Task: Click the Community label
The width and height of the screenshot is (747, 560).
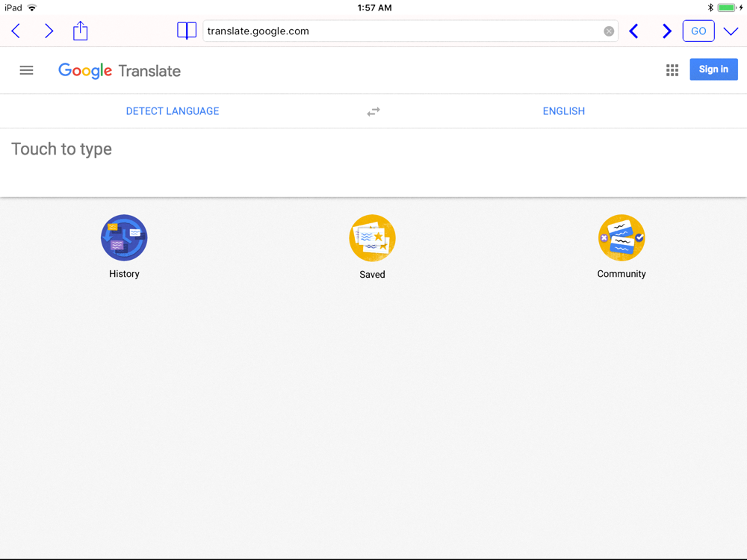Action: tap(622, 274)
